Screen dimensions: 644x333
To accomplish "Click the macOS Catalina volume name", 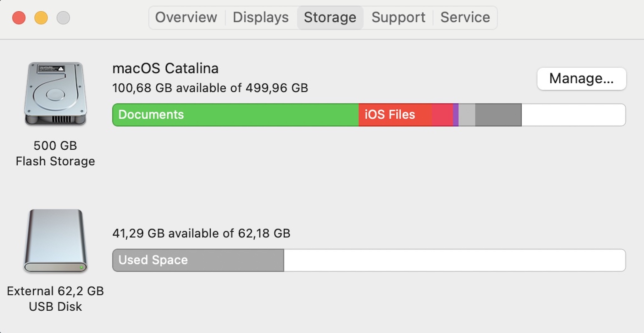I will [x=165, y=68].
